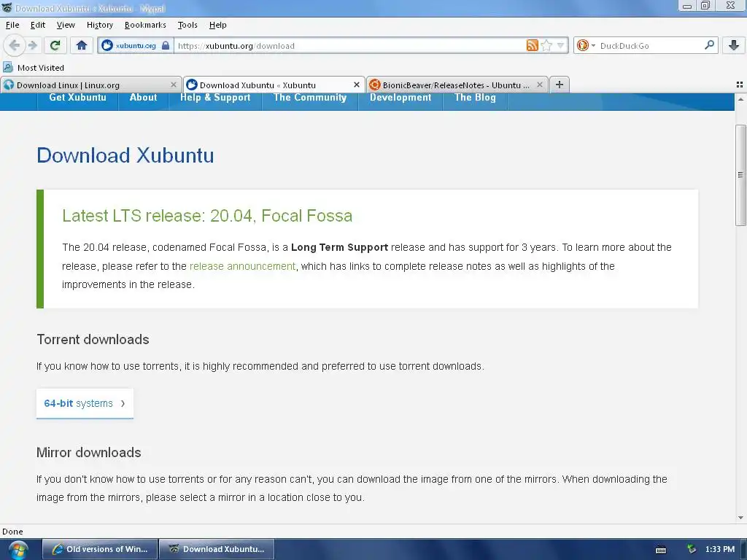Click the magnifier search button
The height and width of the screenshot is (560, 747).
coord(709,45)
